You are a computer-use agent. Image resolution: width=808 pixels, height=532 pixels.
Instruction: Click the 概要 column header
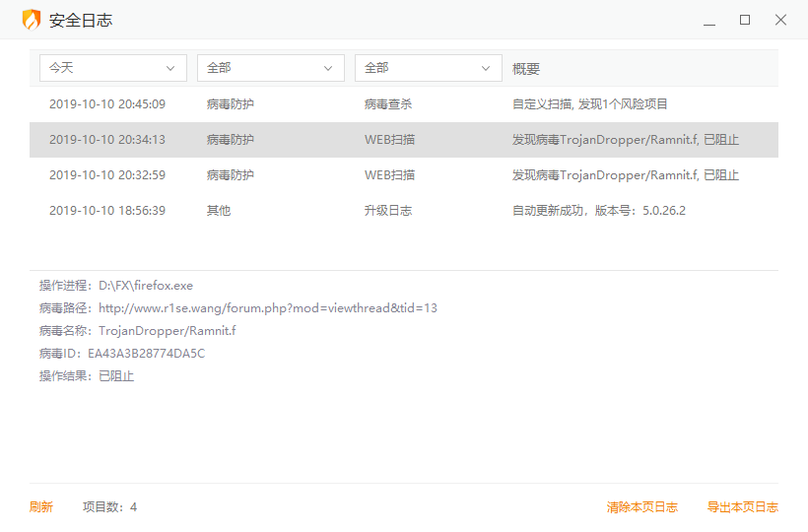[x=526, y=69]
